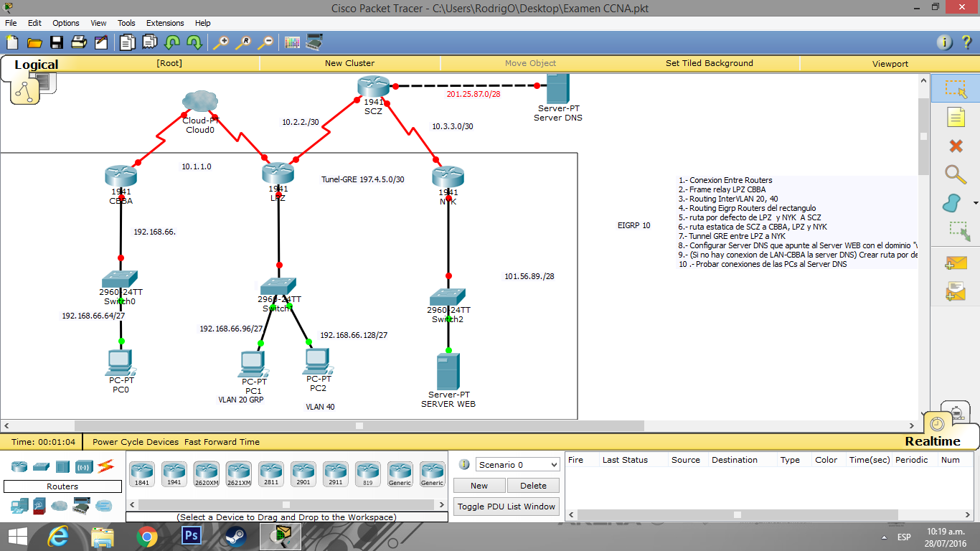Image resolution: width=980 pixels, height=551 pixels.
Task: Print the network using the printer icon
Action: (x=79, y=42)
